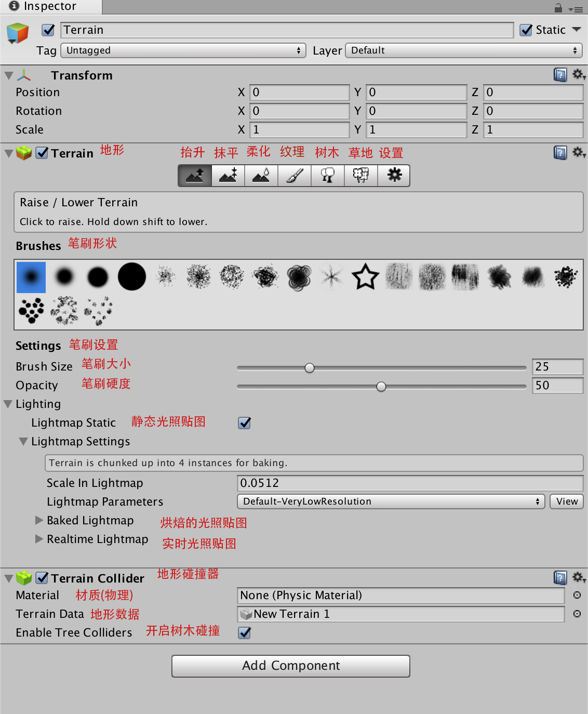Screen dimensions: 588x714
Task: Select the Paint Details grass tool
Action: coord(361,176)
